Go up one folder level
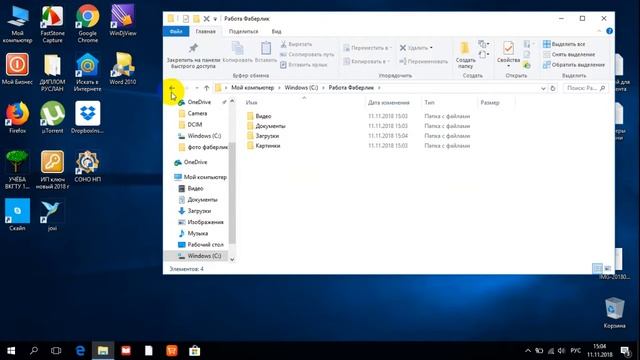 point(207,88)
